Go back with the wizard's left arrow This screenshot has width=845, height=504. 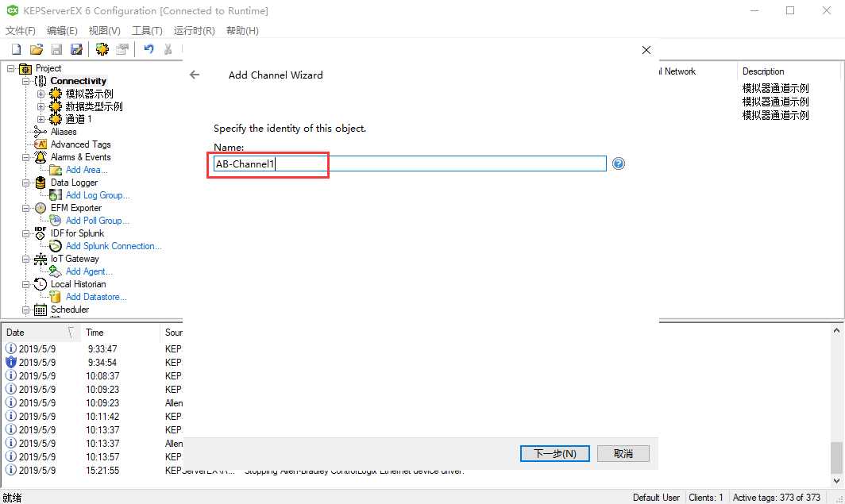[x=195, y=75]
